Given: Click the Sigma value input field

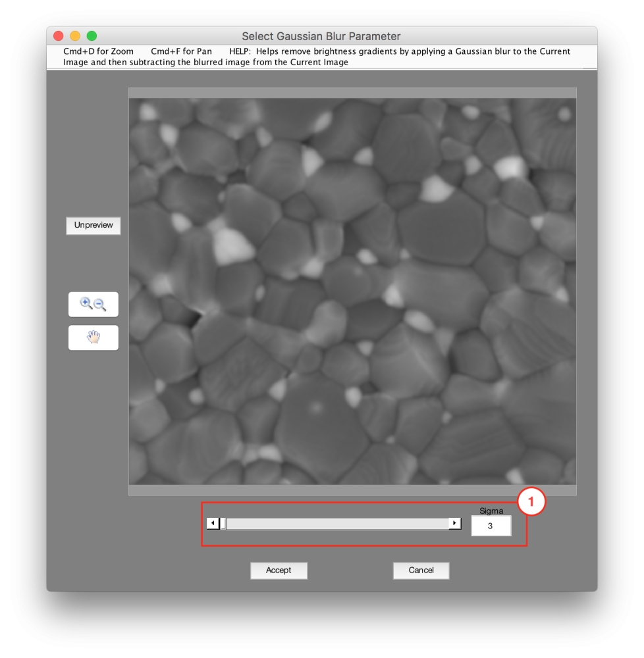Looking at the screenshot, I should 491,526.
